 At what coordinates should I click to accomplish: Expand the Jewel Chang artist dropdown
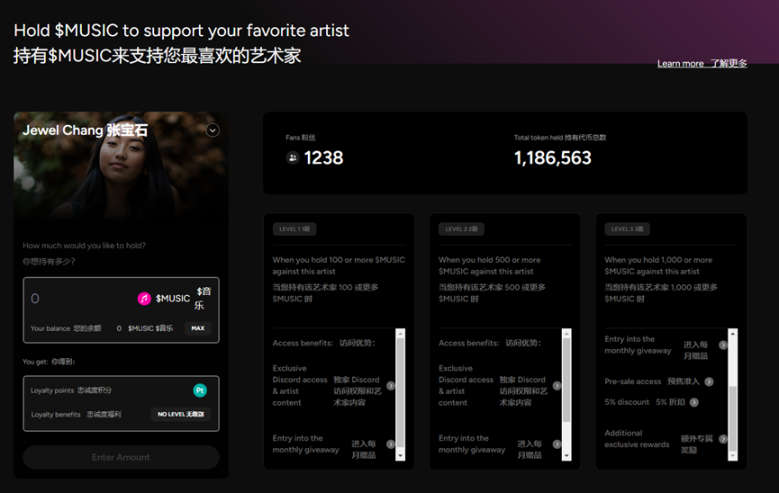coord(213,130)
